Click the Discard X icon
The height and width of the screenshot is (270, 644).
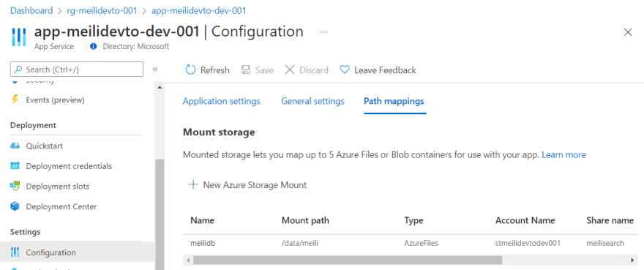click(x=290, y=70)
